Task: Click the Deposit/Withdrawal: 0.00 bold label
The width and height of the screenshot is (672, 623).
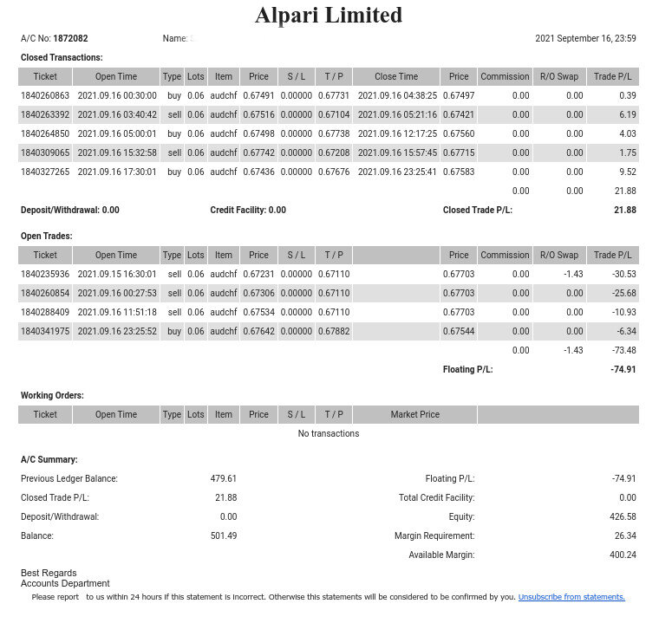Action: click(x=70, y=210)
